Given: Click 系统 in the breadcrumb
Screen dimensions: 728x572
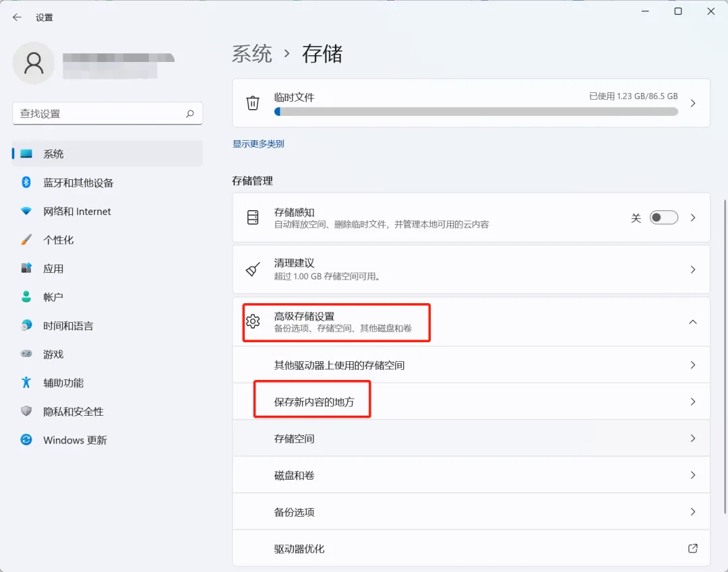Looking at the screenshot, I should pyautogui.click(x=252, y=54).
